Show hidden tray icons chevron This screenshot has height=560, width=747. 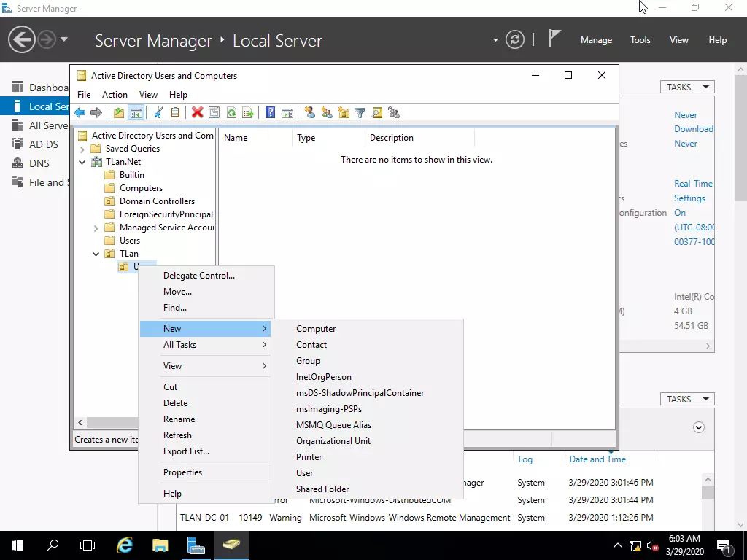click(617, 545)
